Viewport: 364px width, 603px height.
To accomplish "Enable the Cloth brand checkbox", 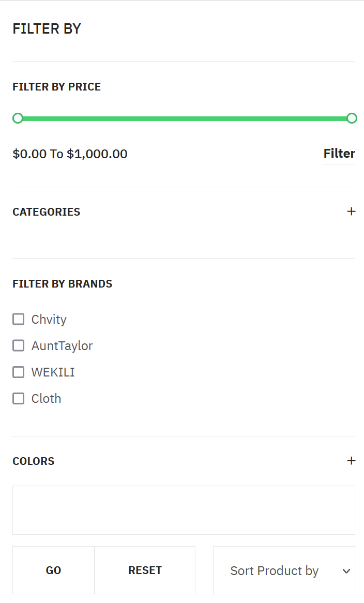I will point(19,398).
